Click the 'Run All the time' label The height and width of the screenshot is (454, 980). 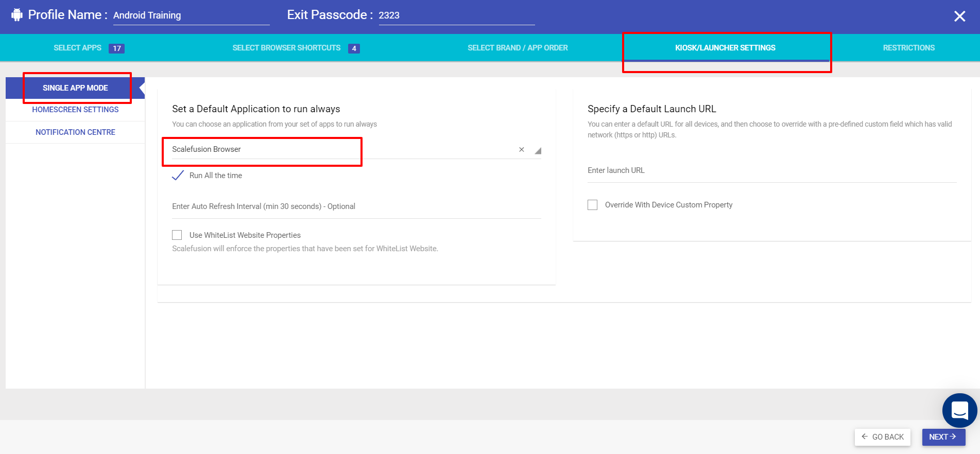(216, 176)
